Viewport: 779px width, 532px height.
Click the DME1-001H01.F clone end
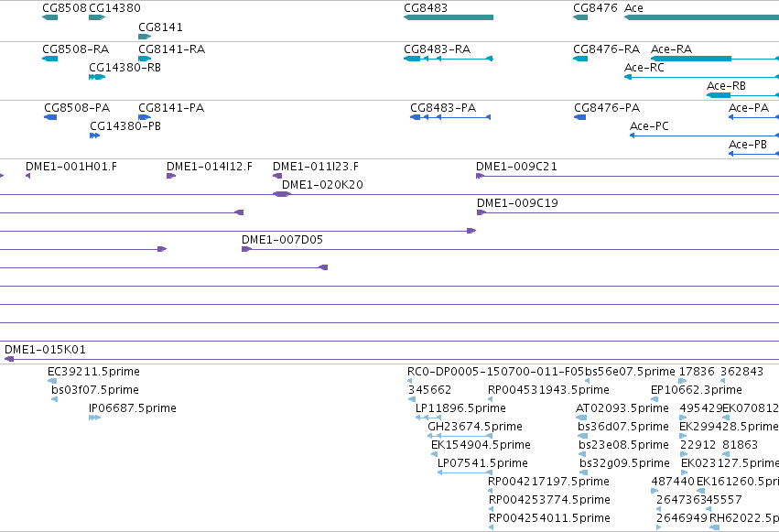[27, 176]
